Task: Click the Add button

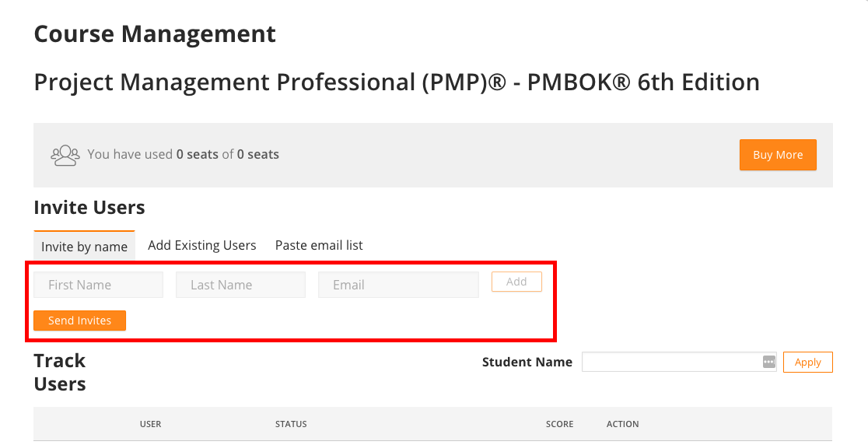Action: click(x=516, y=282)
